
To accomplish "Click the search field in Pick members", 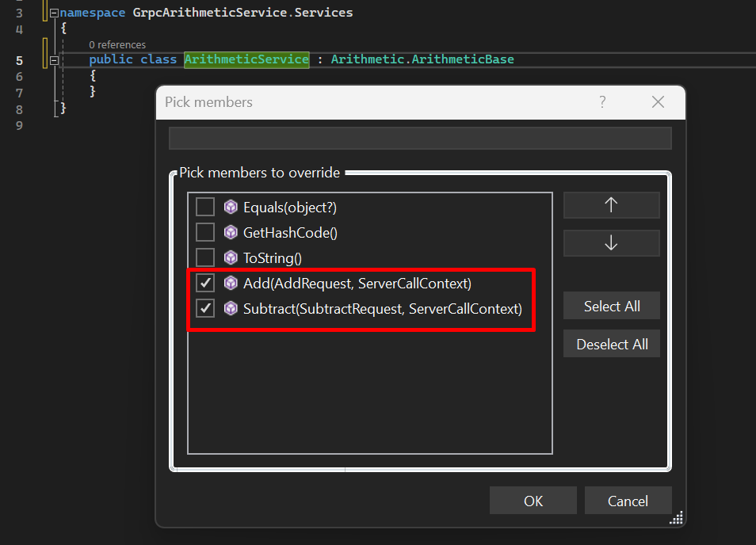I will 420,138.
